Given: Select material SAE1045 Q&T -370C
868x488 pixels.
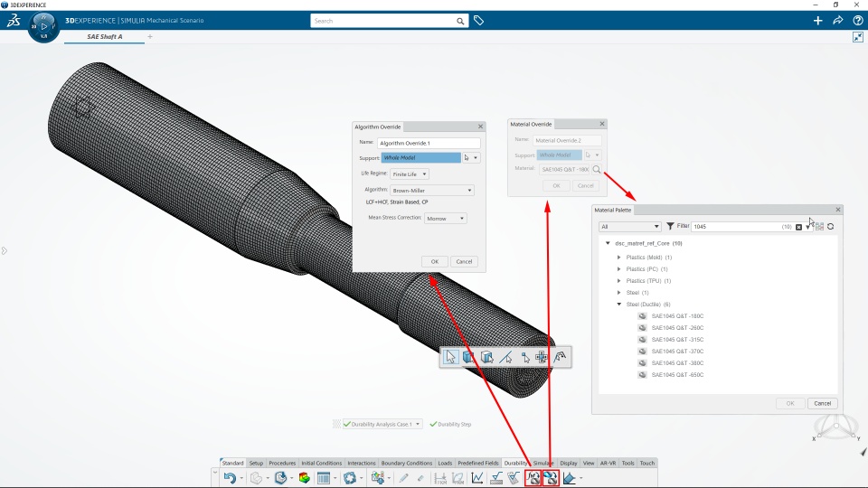Looking at the screenshot, I should 677,352.
